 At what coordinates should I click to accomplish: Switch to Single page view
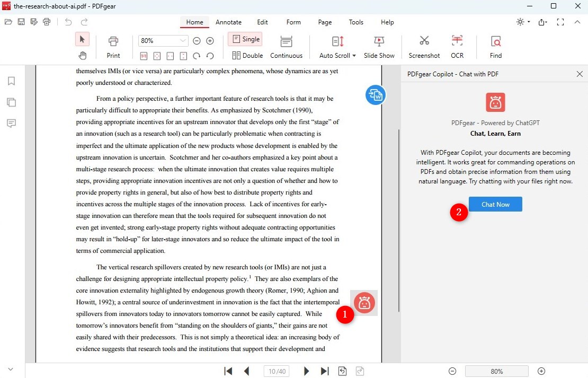pyautogui.click(x=245, y=39)
